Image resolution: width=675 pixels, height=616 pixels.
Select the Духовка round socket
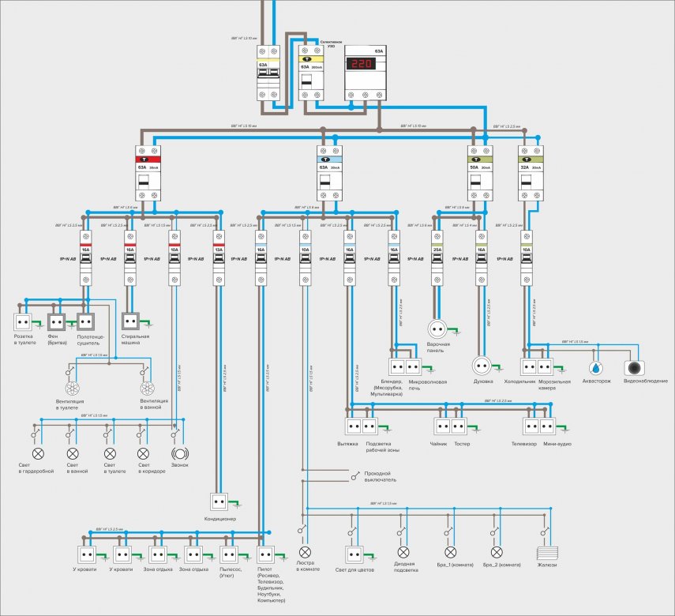click(x=482, y=366)
